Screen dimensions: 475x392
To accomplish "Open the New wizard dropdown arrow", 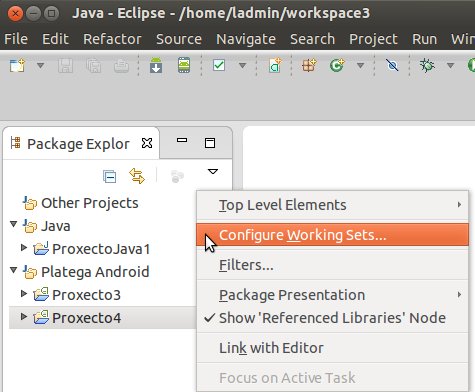I will coord(40,65).
